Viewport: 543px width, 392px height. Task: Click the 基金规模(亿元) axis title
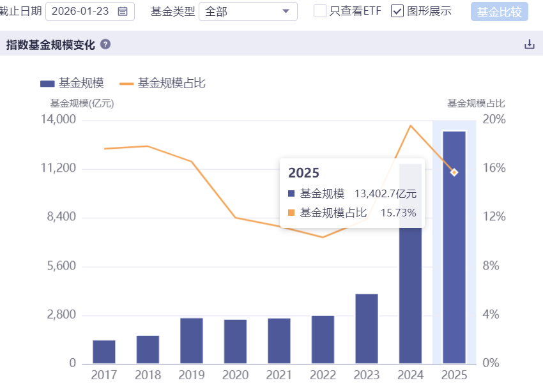[82, 103]
